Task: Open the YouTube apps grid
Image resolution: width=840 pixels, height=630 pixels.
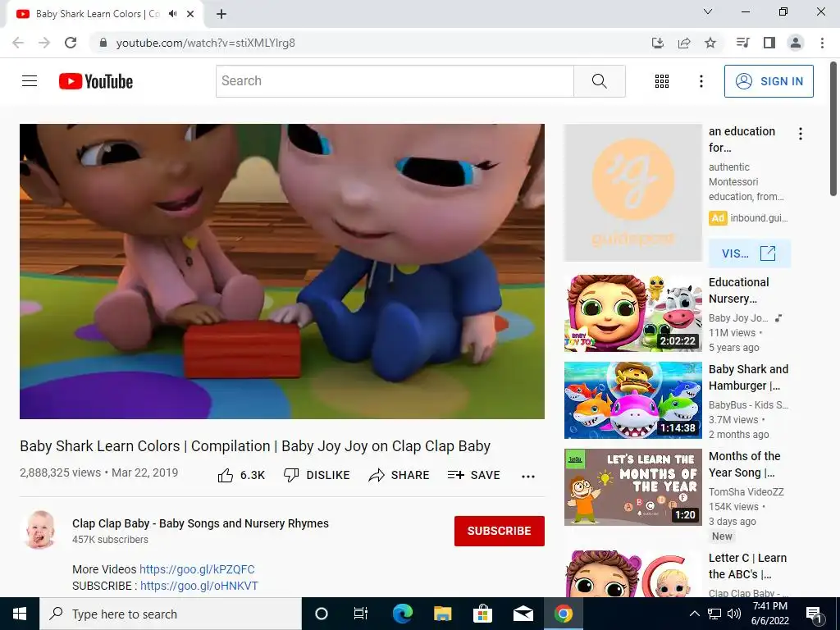Action: [662, 81]
